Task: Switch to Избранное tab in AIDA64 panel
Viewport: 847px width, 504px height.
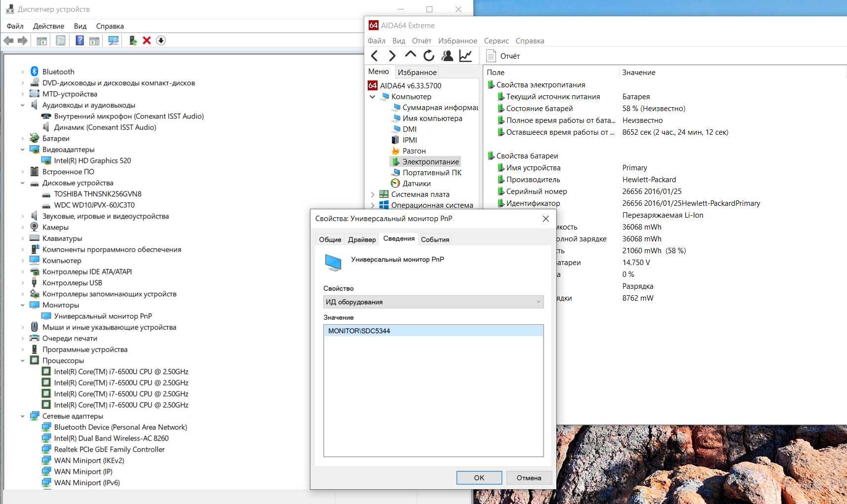Action: click(417, 72)
